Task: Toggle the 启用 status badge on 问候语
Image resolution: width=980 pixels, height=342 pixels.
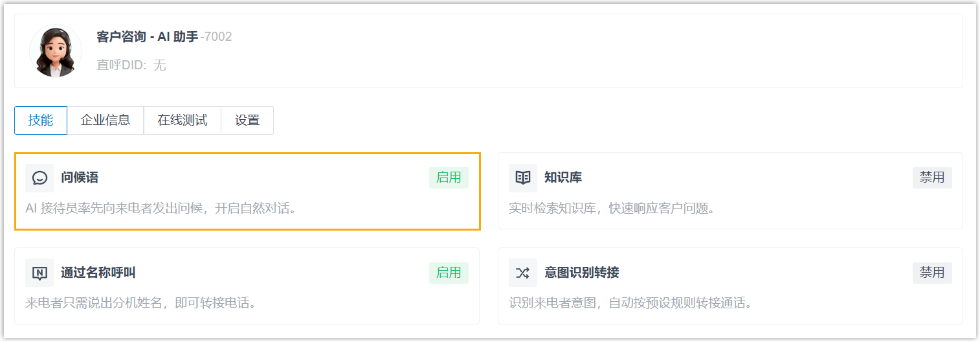Action: click(x=449, y=177)
